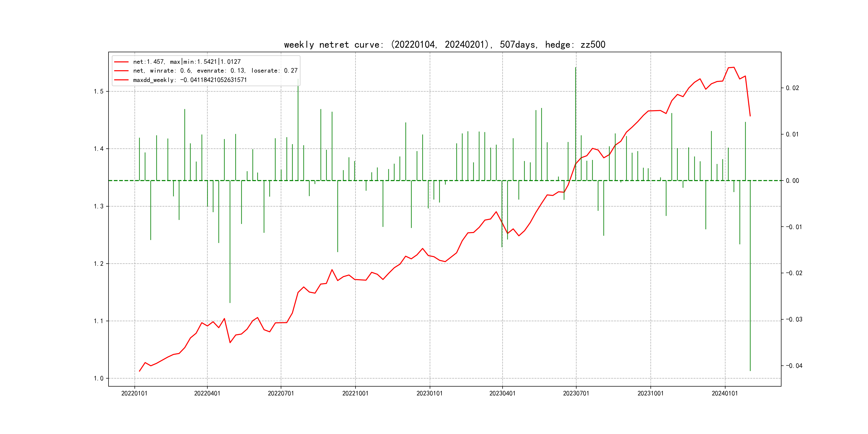Click x-axis label 20230101

(429, 393)
